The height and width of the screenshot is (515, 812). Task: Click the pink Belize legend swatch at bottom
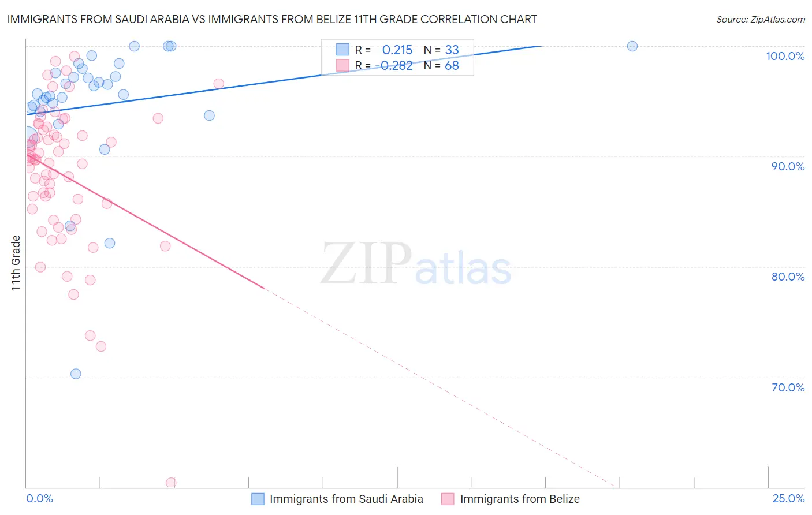point(448,499)
